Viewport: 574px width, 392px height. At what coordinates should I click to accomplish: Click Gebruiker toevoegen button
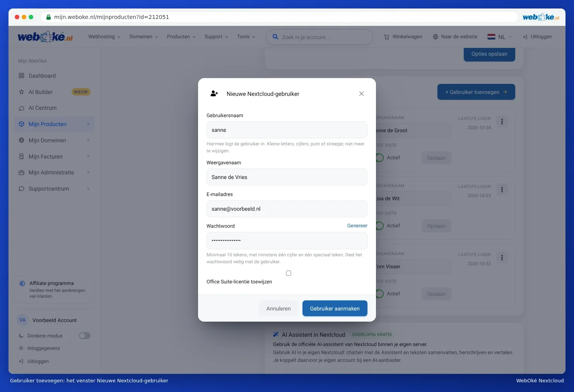tap(476, 92)
